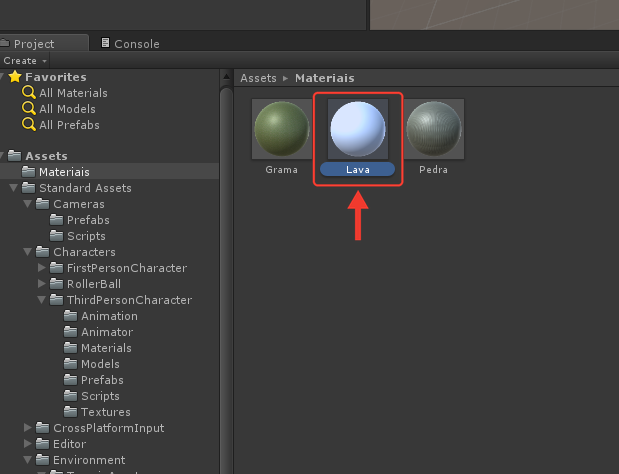Click the Animator folder icon

(x=71, y=332)
